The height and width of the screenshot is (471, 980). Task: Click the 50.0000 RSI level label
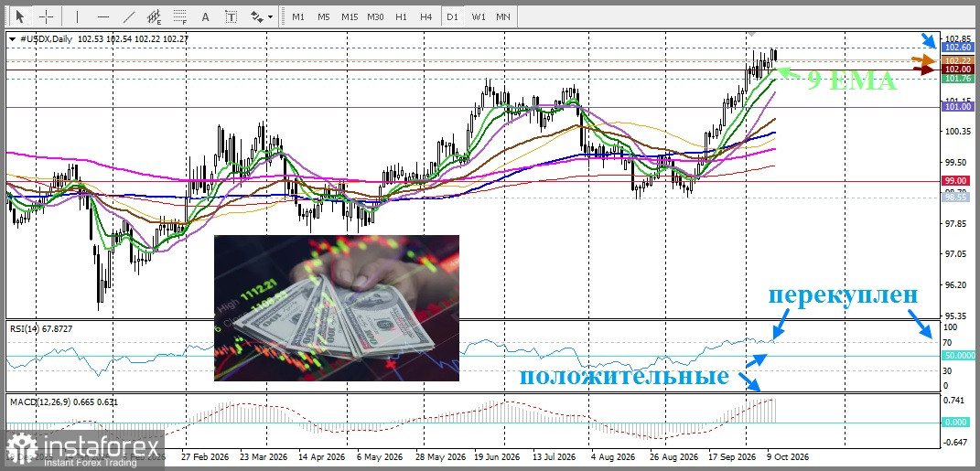coord(959,356)
